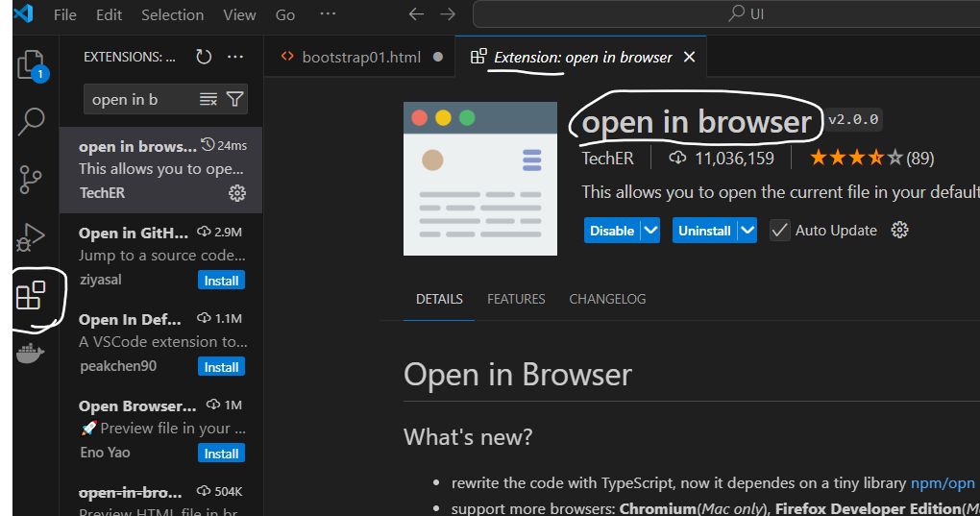Select the open in browser extension list item
The width and height of the screenshot is (980, 516).
pos(160,170)
